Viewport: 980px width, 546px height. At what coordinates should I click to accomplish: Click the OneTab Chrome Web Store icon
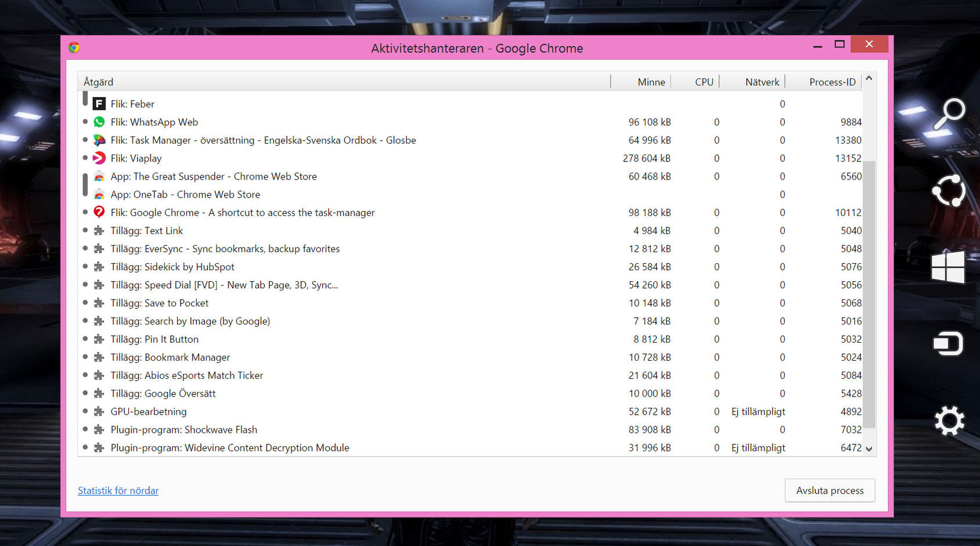tap(99, 195)
